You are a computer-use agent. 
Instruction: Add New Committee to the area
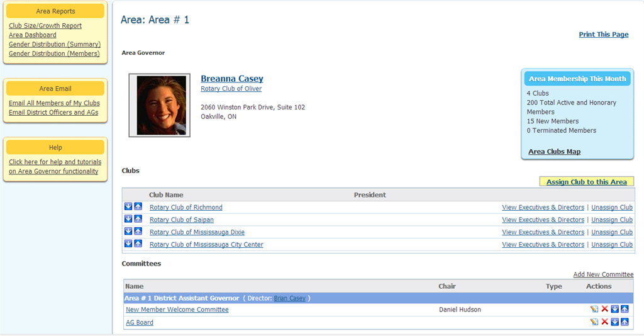click(x=603, y=274)
